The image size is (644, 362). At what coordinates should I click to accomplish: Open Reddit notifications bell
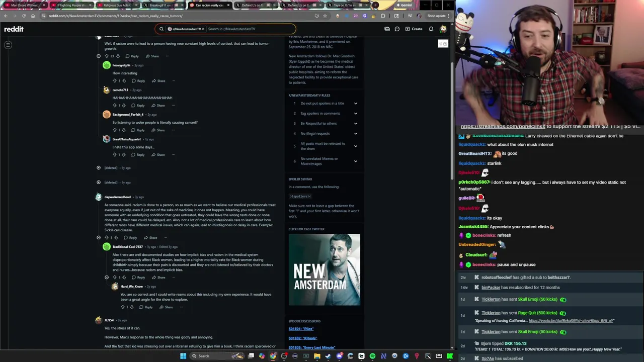pyautogui.click(x=431, y=29)
